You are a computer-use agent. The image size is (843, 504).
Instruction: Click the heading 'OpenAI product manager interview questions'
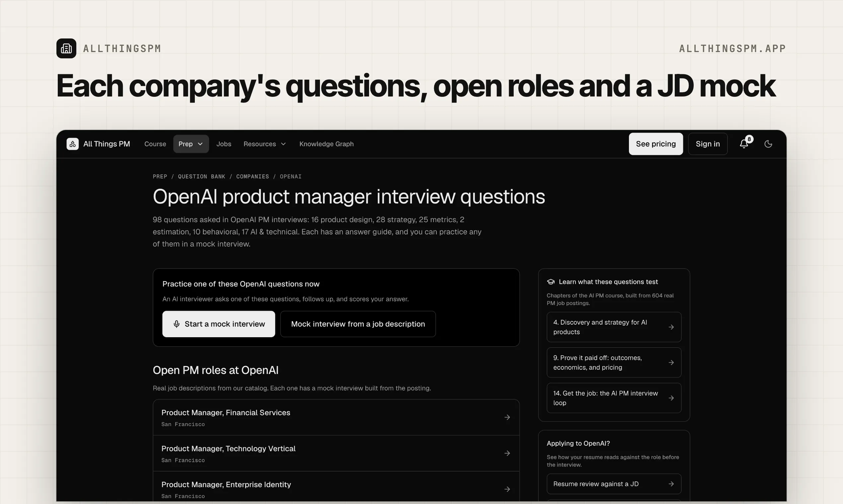point(349,197)
